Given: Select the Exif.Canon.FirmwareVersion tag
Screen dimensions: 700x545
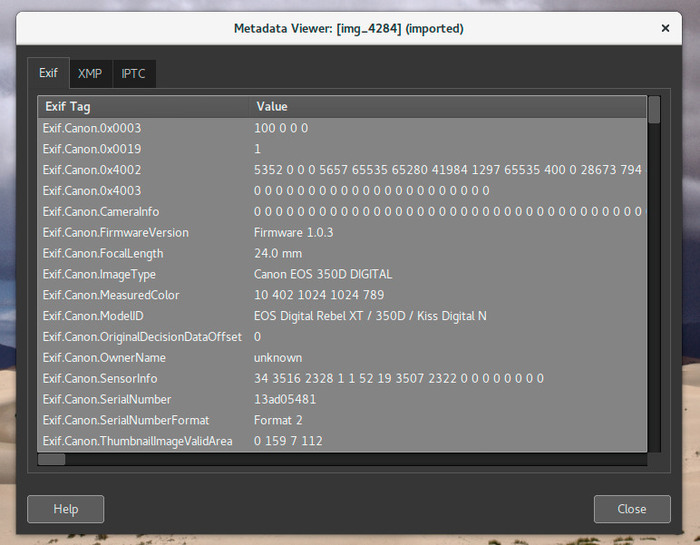Looking at the screenshot, I should [x=116, y=233].
